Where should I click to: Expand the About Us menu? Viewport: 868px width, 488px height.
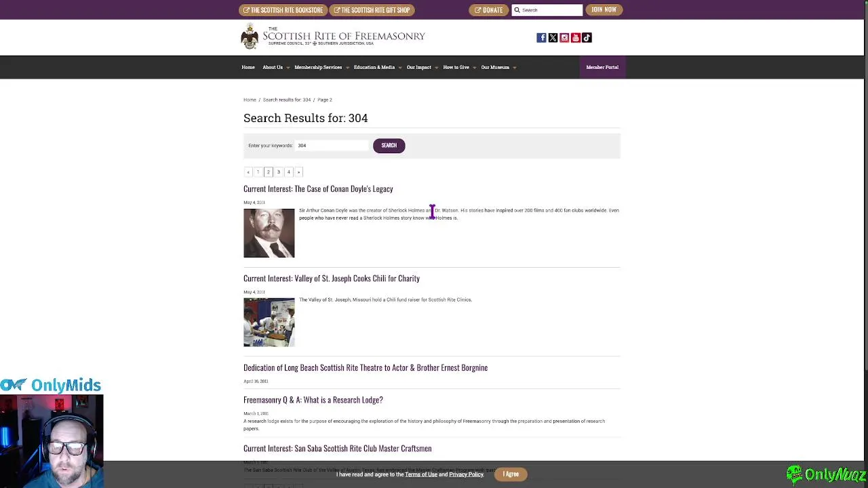(x=275, y=67)
